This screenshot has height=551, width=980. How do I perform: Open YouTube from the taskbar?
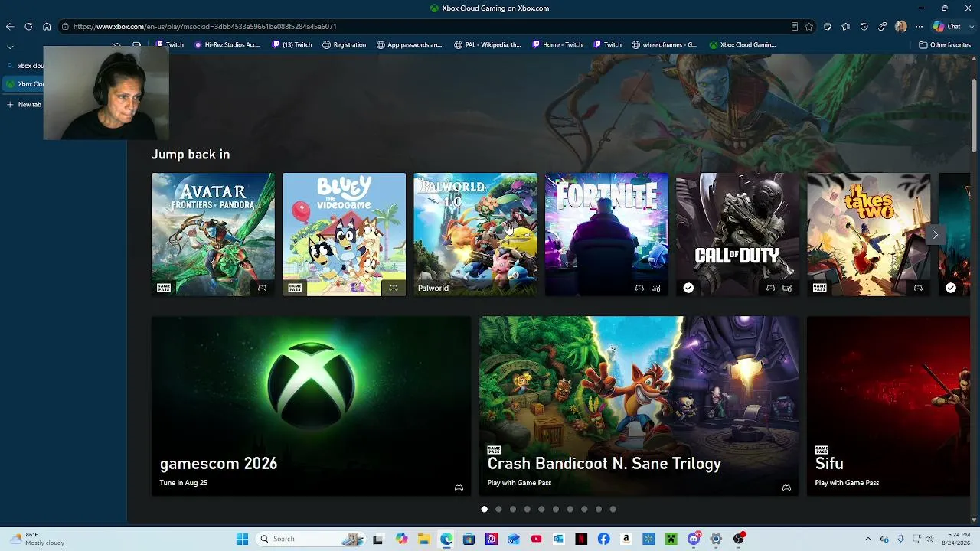click(536, 539)
